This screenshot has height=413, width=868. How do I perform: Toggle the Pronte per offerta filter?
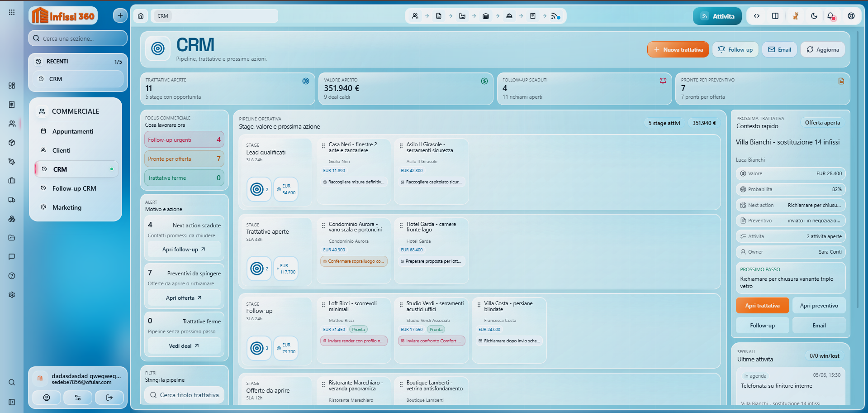tap(184, 159)
